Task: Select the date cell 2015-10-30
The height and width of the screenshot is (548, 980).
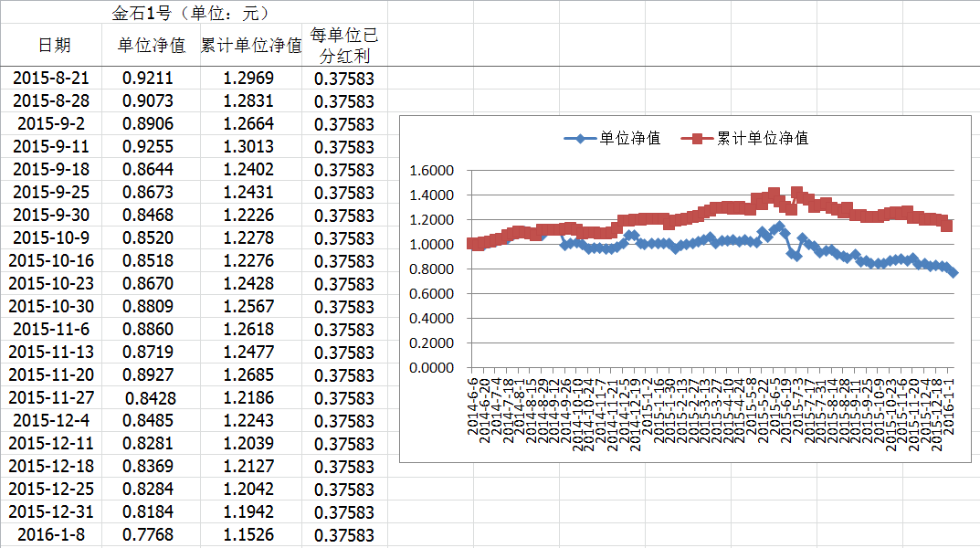Action: point(51,307)
